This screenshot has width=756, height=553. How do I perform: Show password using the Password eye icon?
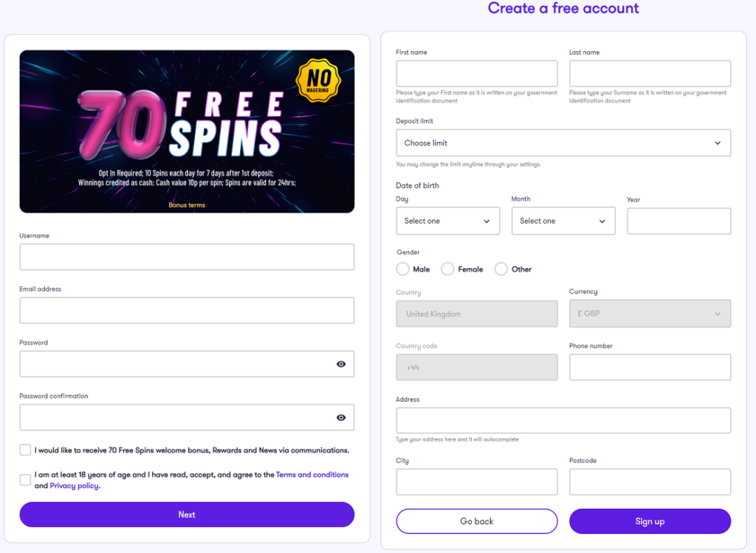click(341, 364)
